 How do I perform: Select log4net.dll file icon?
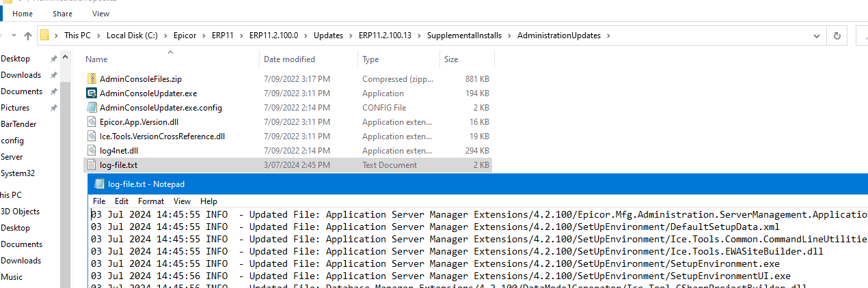pyautogui.click(x=92, y=151)
